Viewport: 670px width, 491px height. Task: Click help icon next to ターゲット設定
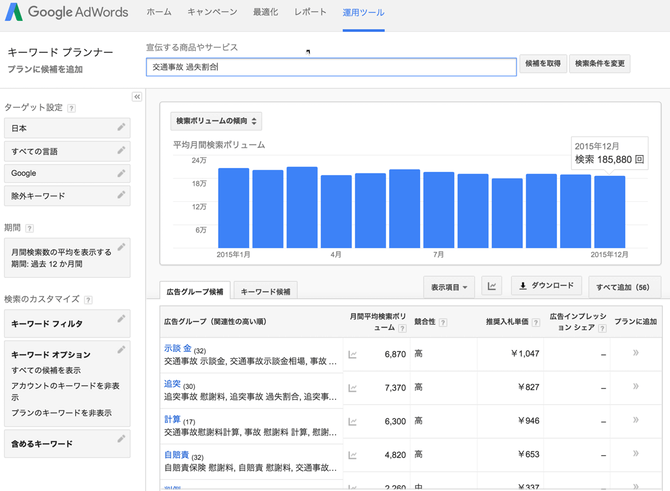coord(71,107)
